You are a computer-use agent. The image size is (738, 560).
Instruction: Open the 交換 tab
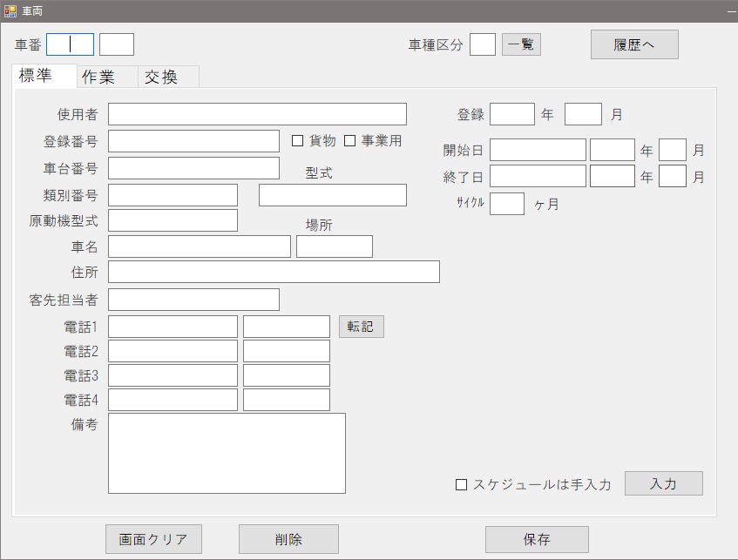(161, 77)
